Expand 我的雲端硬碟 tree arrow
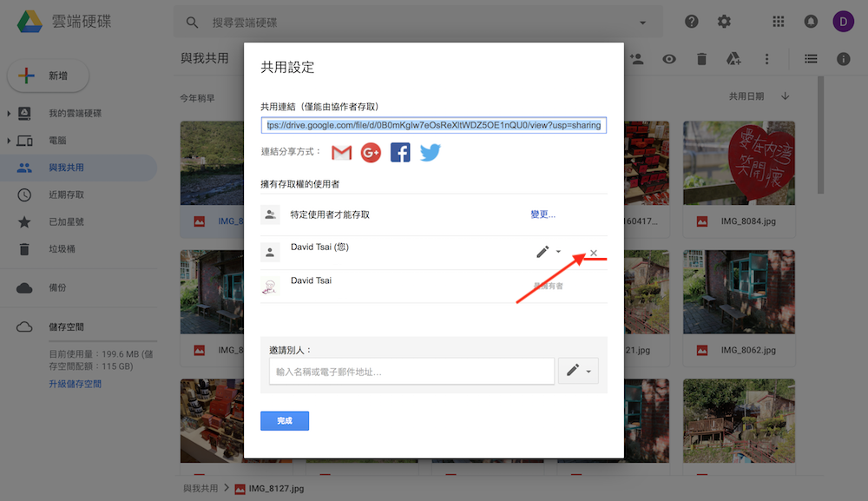The image size is (868, 501). (9, 114)
